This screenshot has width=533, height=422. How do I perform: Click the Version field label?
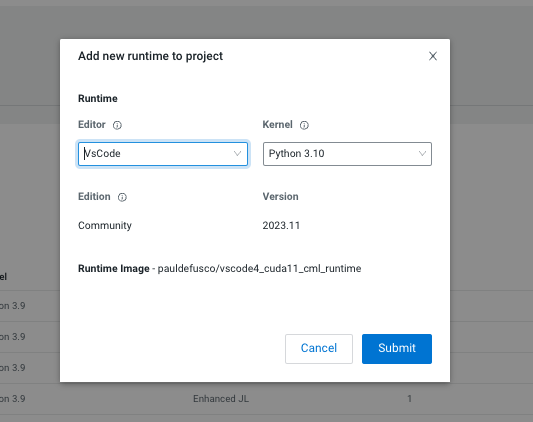pos(280,197)
